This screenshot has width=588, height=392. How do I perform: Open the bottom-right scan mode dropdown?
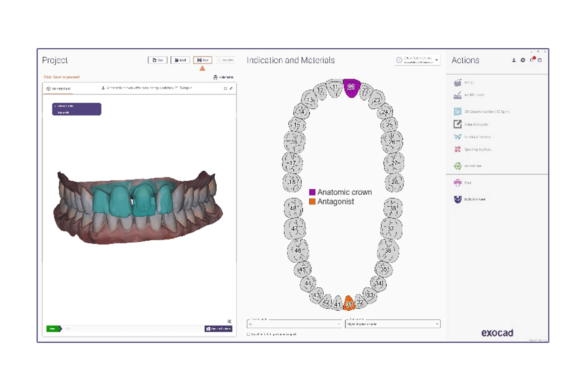tap(393, 324)
